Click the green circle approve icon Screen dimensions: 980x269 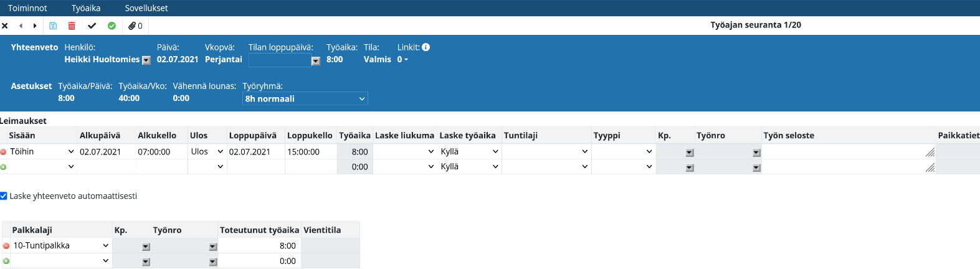pyautogui.click(x=112, y=26)
